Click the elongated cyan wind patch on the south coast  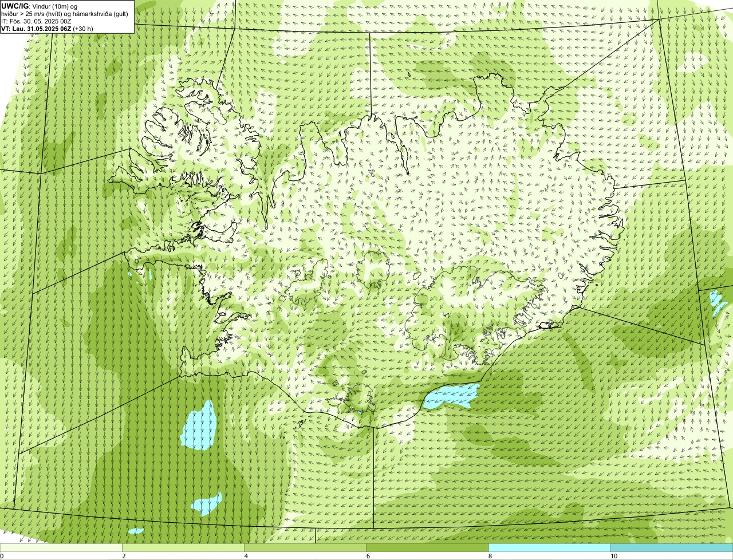[452, 396]
